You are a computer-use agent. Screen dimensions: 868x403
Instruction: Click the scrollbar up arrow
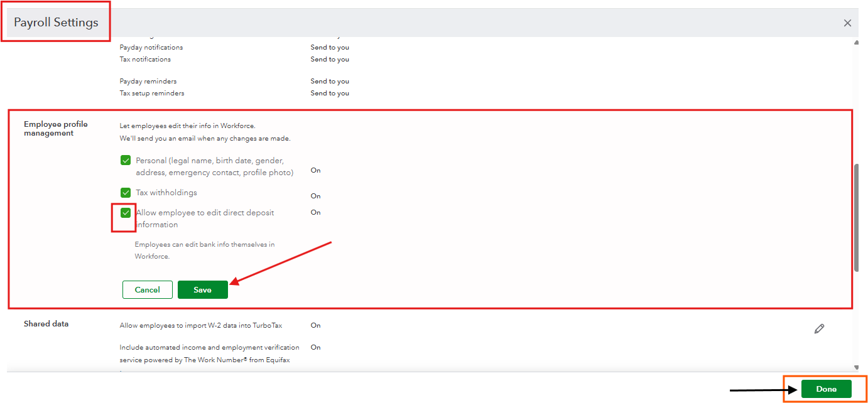[x=857, y=42]
